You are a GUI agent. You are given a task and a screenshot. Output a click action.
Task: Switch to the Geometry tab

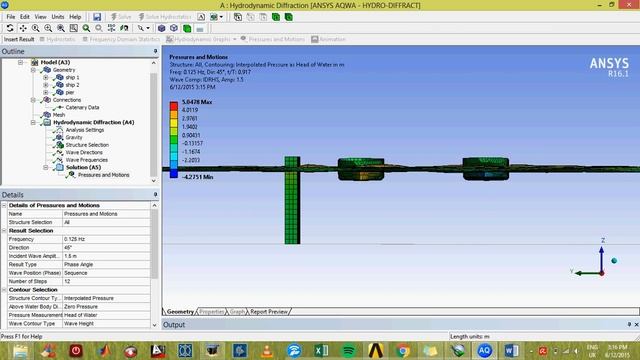[x=180, y=311]
